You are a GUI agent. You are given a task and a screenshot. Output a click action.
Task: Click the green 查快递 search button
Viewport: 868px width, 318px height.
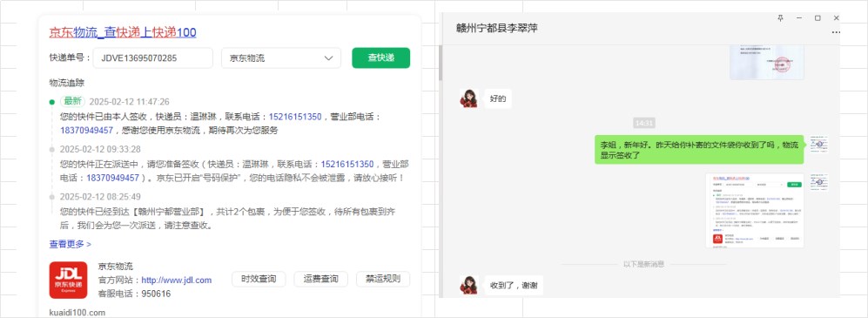(380, 58)
